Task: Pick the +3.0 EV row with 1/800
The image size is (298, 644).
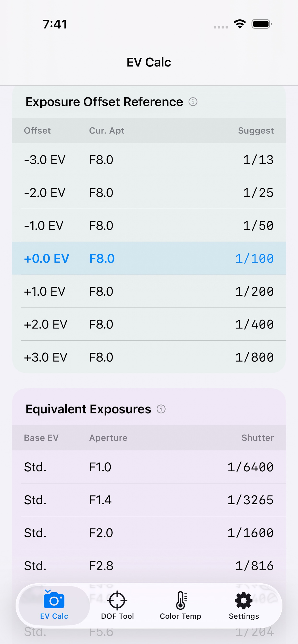Action: click(149, 357)
